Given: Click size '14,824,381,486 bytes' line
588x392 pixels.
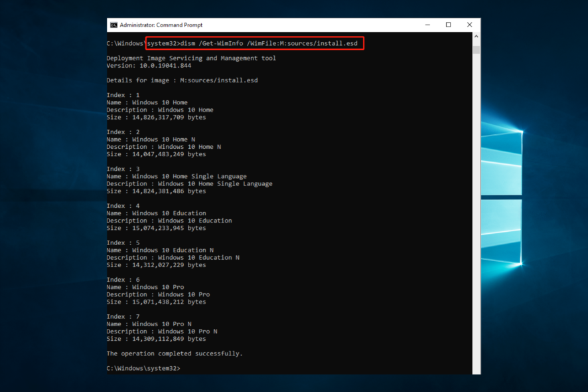Looking at the screenshot, I should coord(156,191).
